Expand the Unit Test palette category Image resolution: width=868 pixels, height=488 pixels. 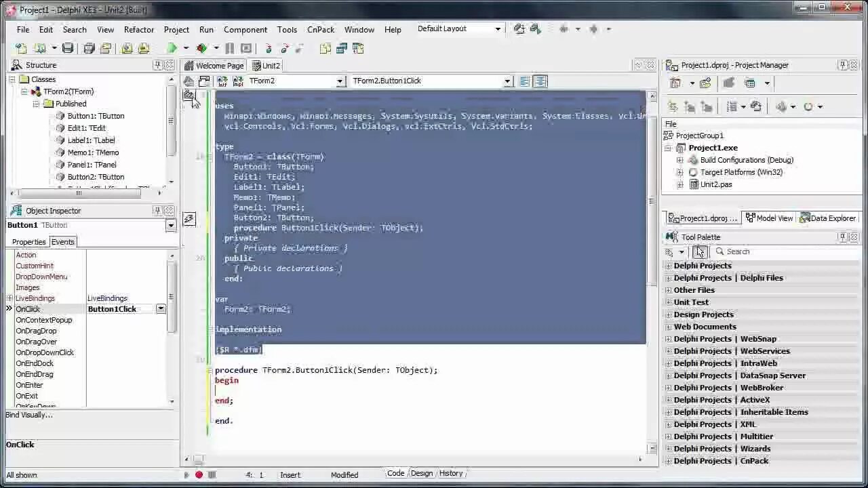[669, 302]
